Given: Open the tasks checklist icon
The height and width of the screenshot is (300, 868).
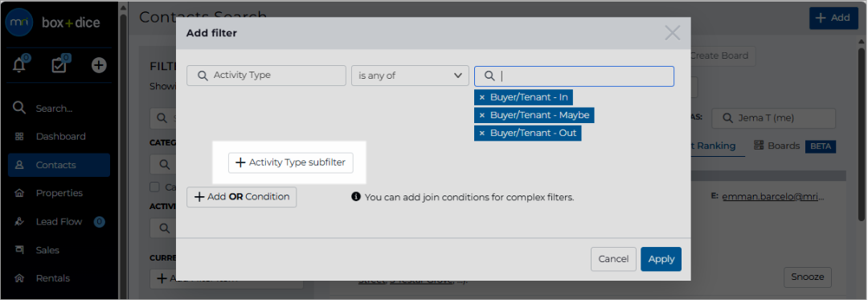Looking at the screenshot, I should [x=59, y=65].
